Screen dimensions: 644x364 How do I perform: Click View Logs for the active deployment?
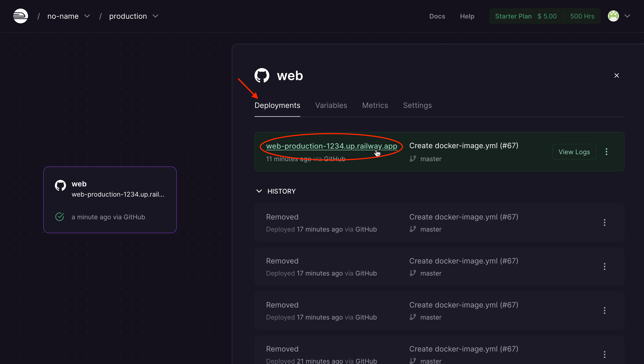pos(574,151)
